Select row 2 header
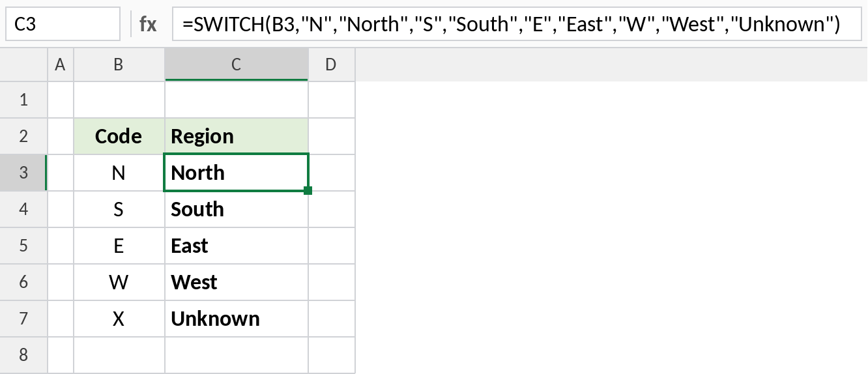The width and height of the screenshot is (868, 374). coord(24,136)
